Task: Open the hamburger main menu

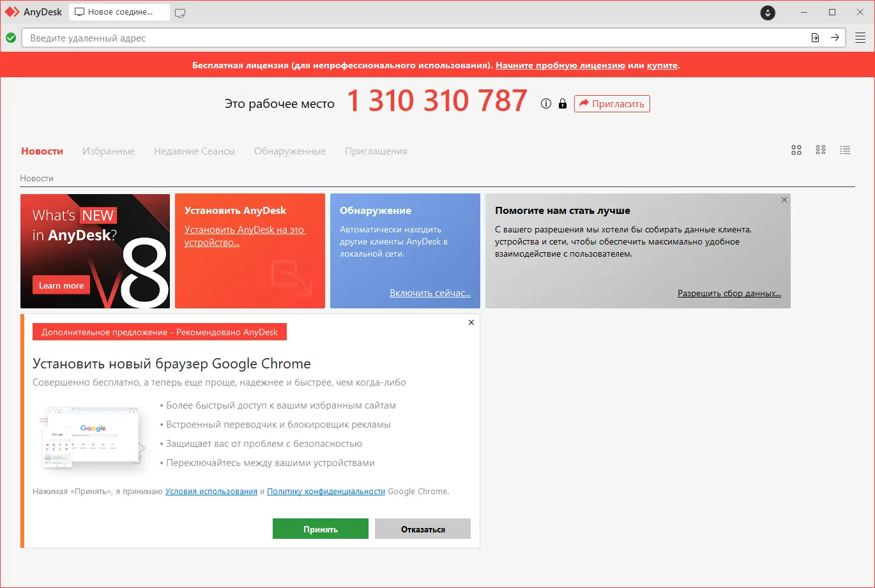Action: click(x=860, y=37)
